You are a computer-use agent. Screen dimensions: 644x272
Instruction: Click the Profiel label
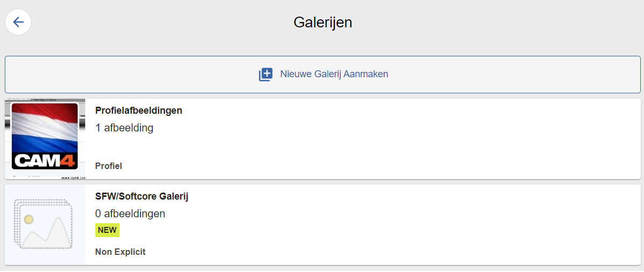[109, 166]
